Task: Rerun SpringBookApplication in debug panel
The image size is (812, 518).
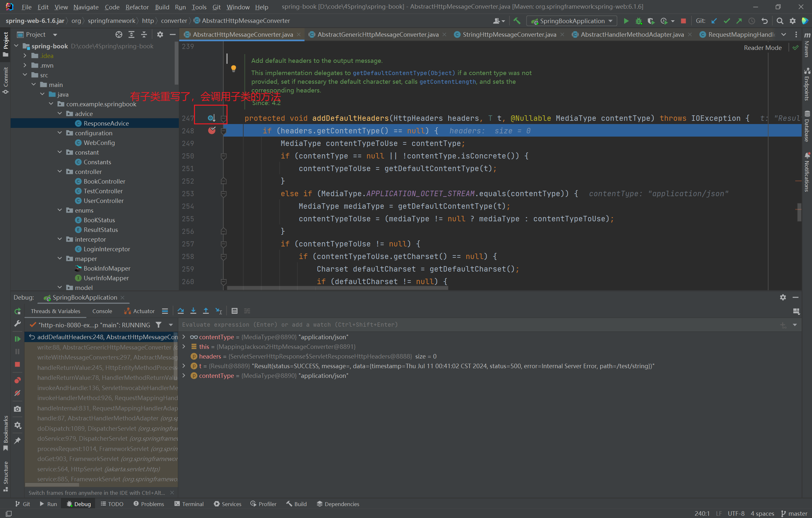Action: click(x=17, y=311)
